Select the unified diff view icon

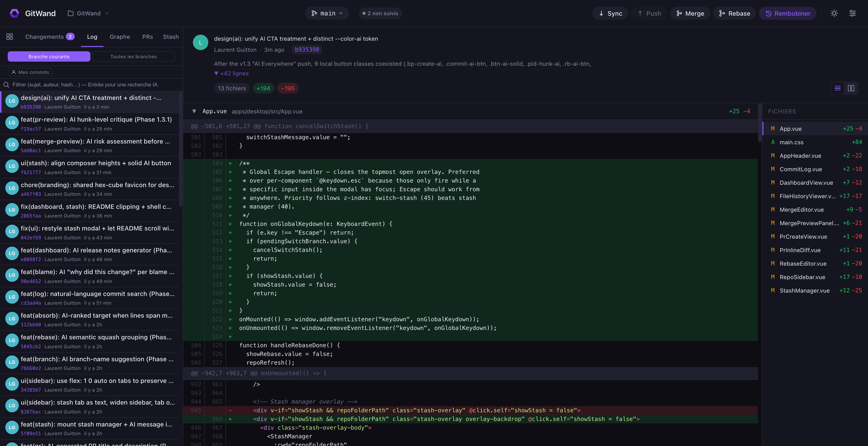pyautogui.click(x=837, y=88)
